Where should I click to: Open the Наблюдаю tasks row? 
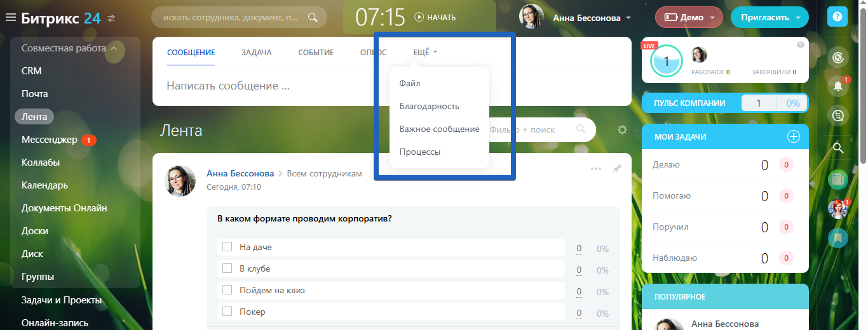(725, 258)
